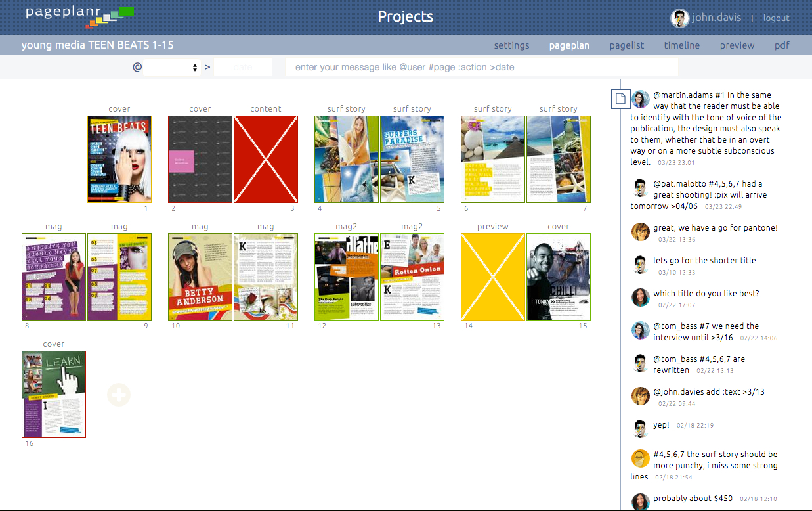
Task: Select the red empty content page 3
Action: point(266,160)
